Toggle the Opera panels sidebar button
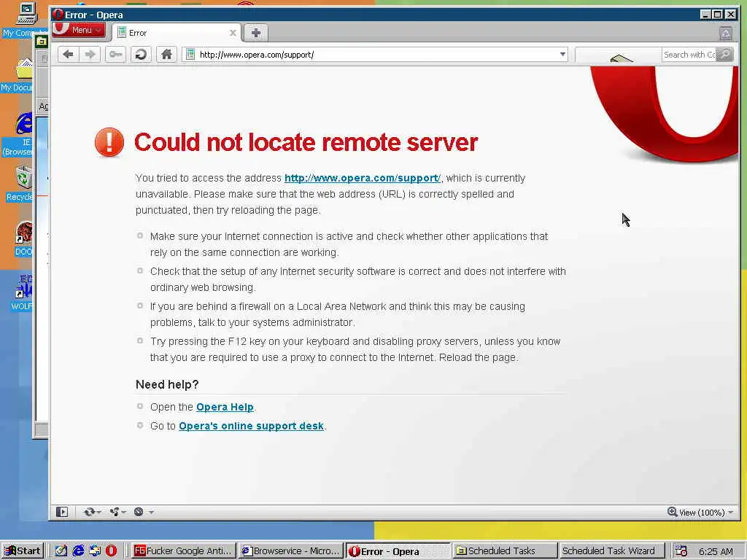Screen dimensions: 747x560 point(62,512)
